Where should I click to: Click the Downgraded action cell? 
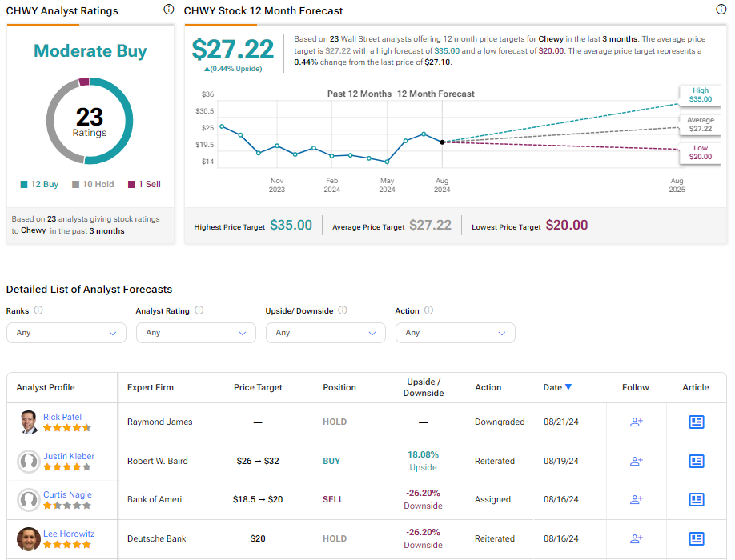pyautogui.click(x=500, y=422)
